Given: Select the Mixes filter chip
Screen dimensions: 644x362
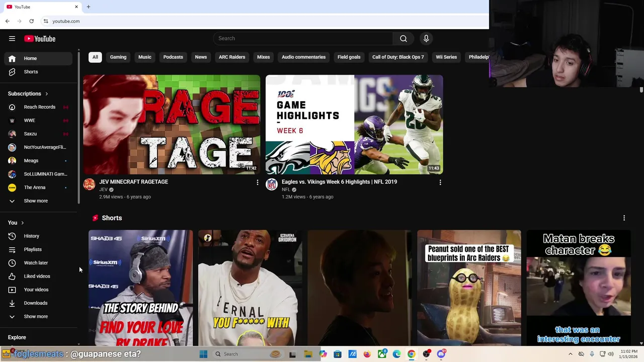Looking at the screenshot, I should coord(264,57).
